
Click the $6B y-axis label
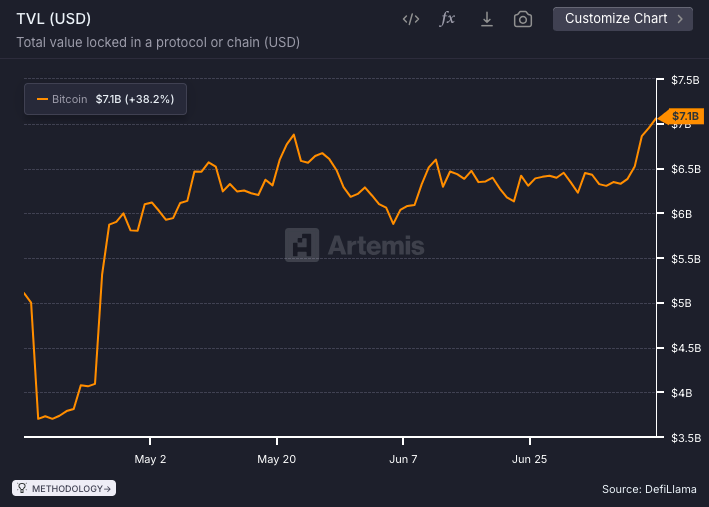[x=681, y=214]
